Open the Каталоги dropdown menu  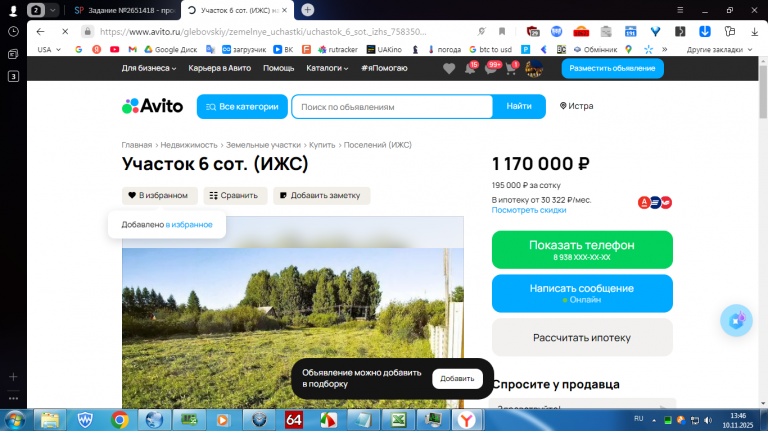coord(327,68)
